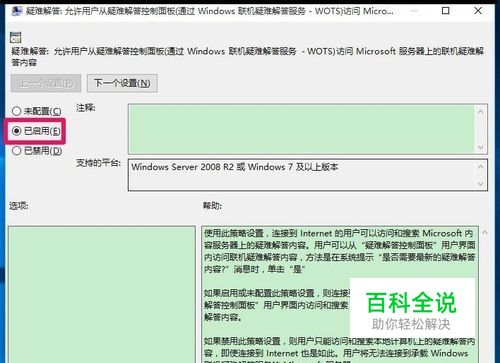The height and width of the screenshot is (363, 500).
Task: Click the comment box scroll down arrow
Action: pos(480,147)
